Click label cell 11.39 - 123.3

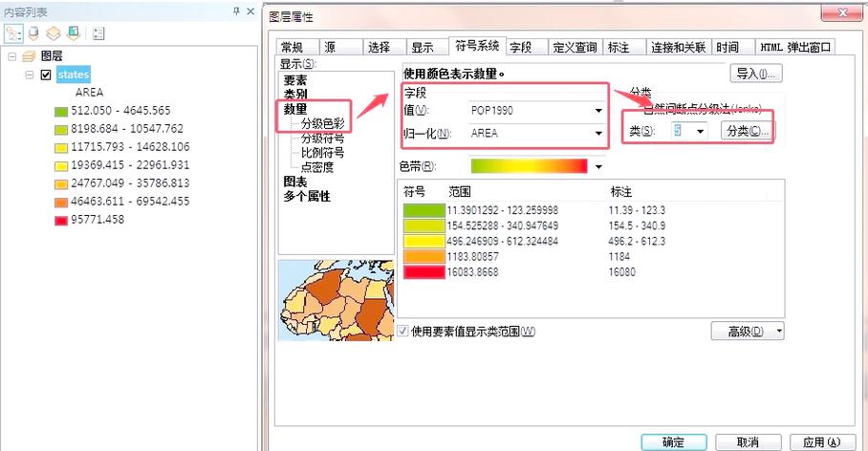point(637,210)
